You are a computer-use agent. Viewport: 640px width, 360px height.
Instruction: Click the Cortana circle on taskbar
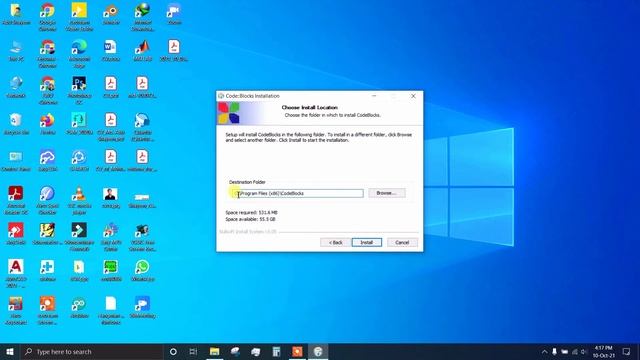pyautogui.click(x=173, y=351)
